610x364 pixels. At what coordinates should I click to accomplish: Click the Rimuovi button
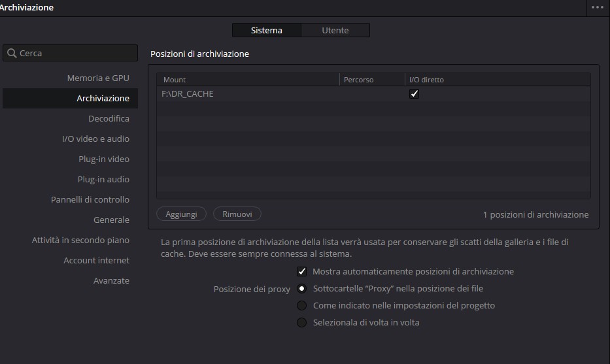click(237, 214)
